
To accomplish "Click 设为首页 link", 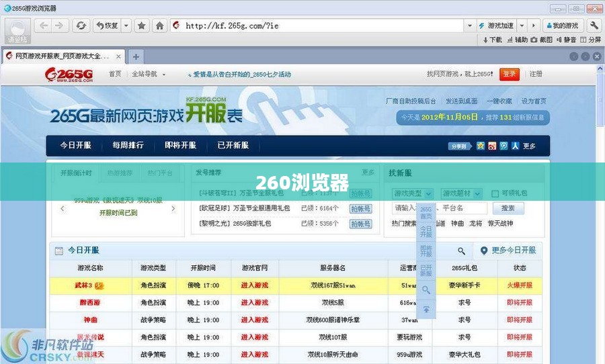I will [534, 101].
